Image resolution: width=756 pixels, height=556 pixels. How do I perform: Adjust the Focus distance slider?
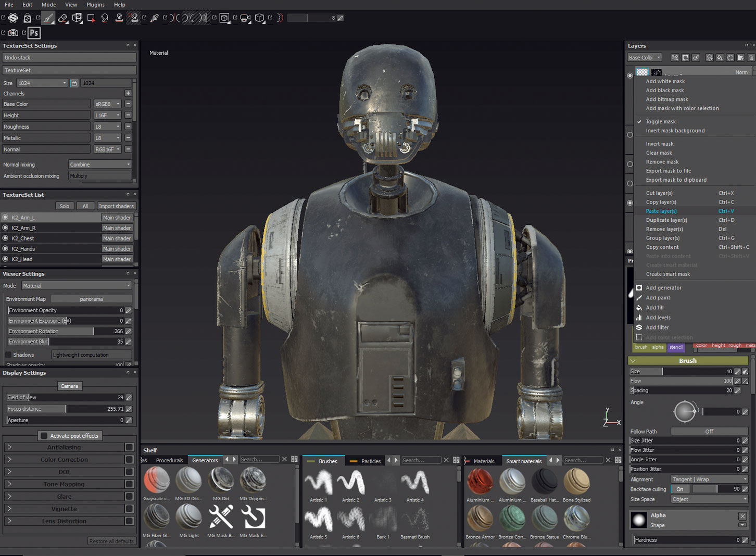(66, 409)
